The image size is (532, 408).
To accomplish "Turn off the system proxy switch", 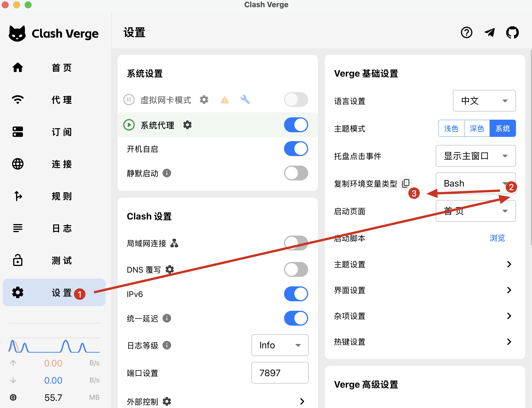I will tap(296, 125).
